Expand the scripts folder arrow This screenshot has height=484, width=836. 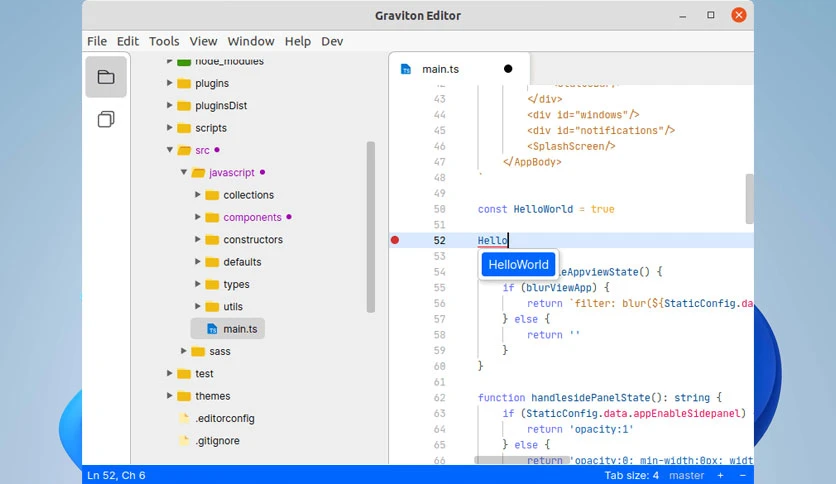pos(169,128)
